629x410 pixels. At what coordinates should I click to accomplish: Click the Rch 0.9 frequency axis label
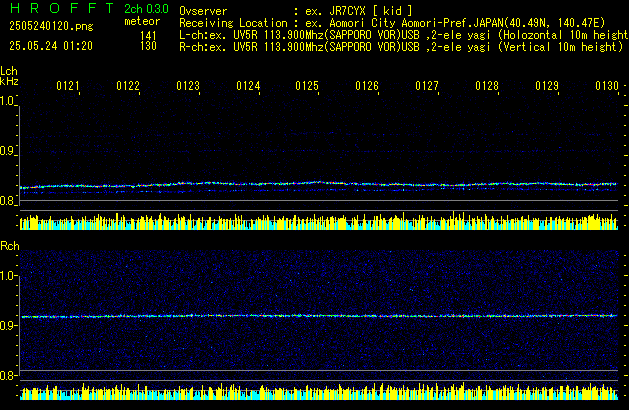pos(8,325)
